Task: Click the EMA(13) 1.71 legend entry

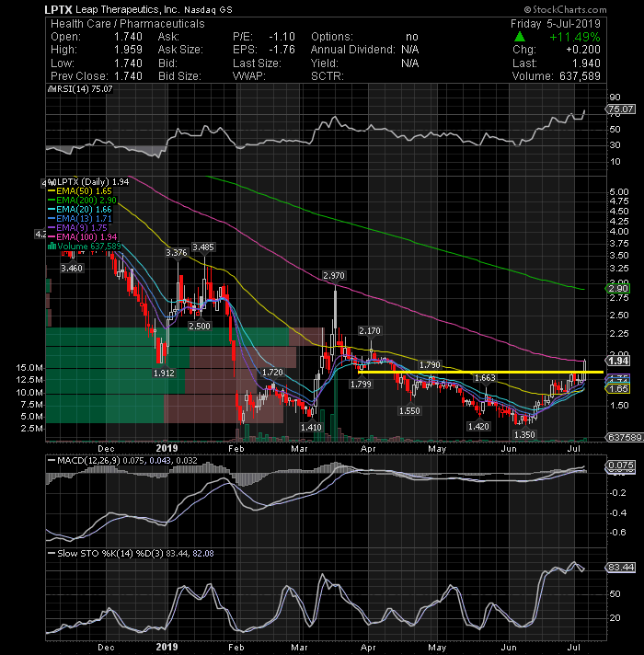Action: point(85,219)
